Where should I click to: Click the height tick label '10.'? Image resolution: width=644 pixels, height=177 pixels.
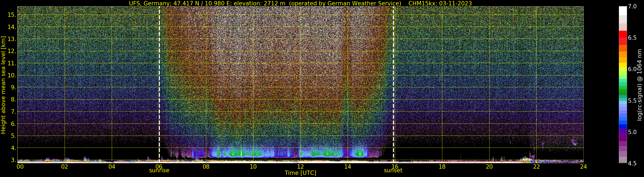12,75
